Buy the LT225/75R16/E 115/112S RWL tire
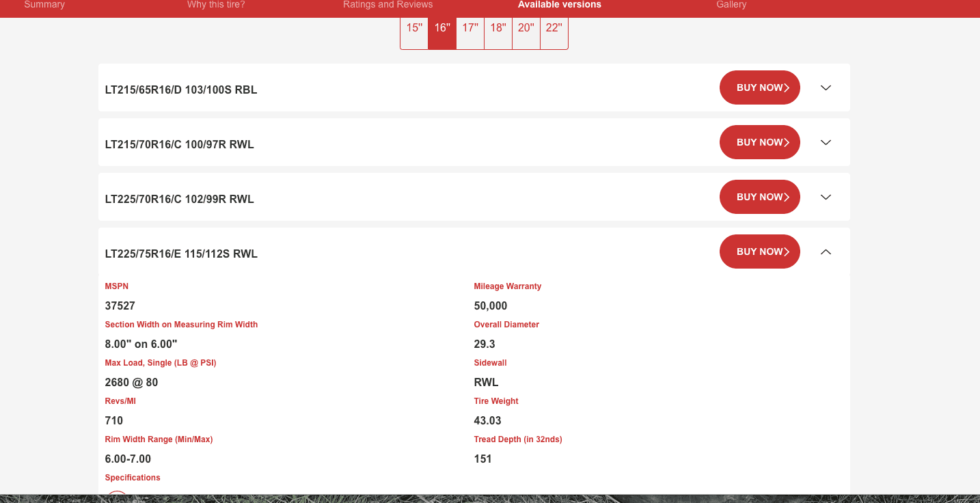 (x=760, y=251)
